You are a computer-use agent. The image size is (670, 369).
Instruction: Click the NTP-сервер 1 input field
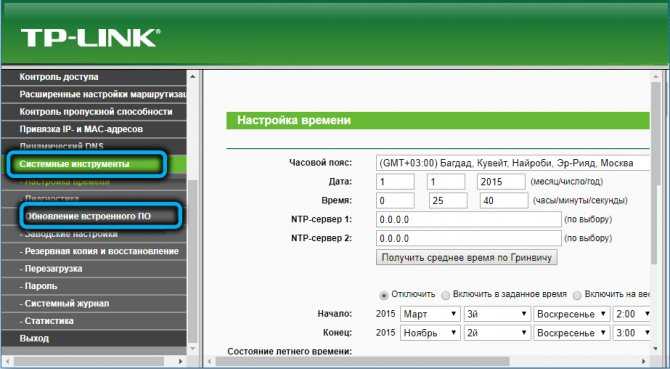click(x=469, y=220)
